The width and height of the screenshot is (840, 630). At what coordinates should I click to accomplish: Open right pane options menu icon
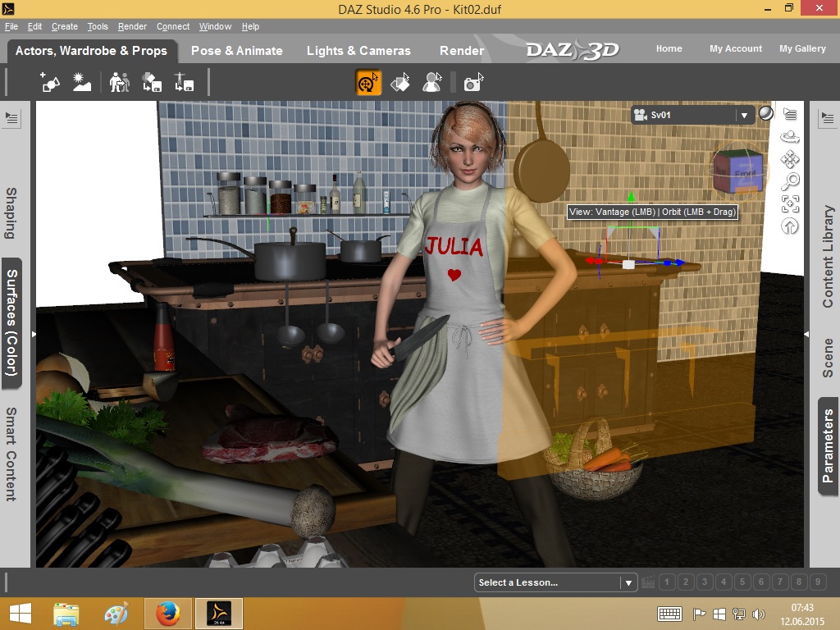coord(828,118)
